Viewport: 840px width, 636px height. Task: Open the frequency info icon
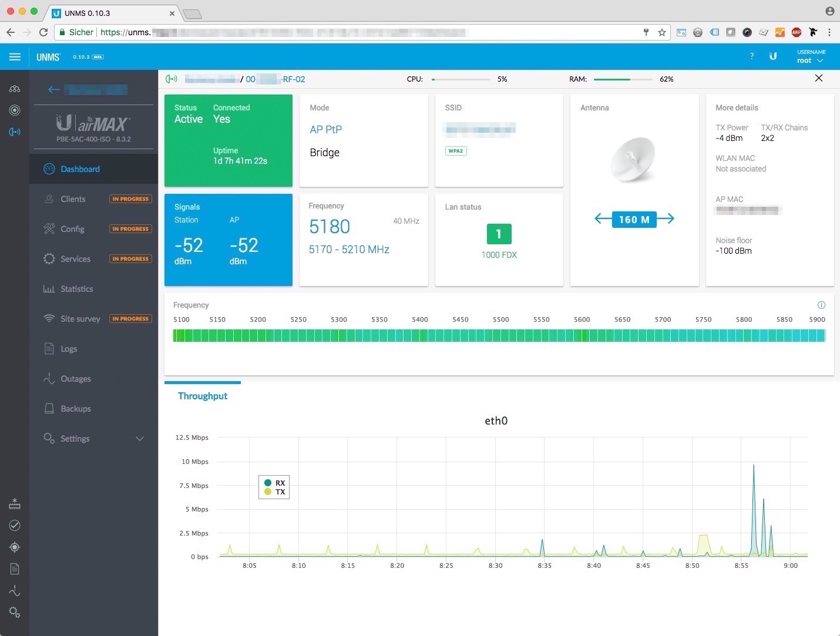tap(821, 305)
